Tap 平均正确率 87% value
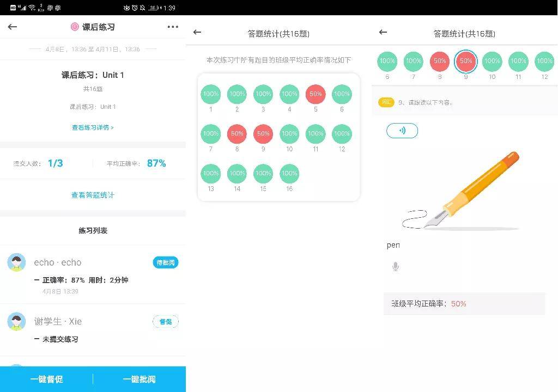 (x=156, y=163)
